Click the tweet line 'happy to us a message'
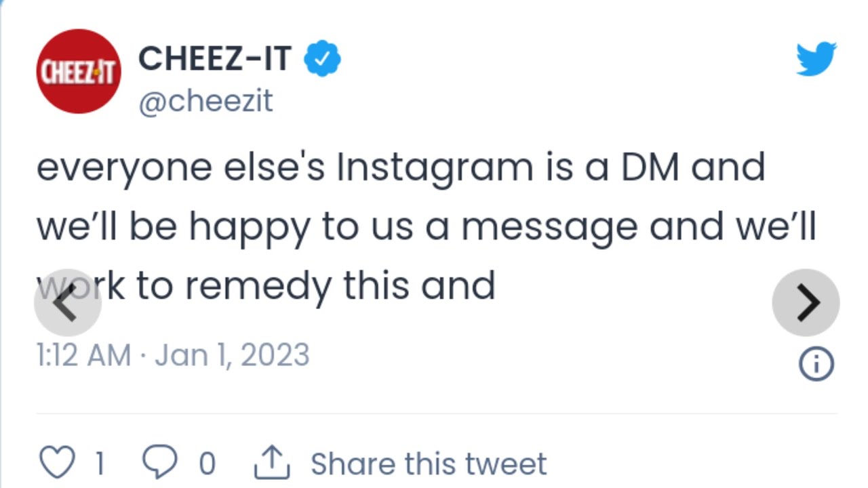This screenshot has width=868, height=488. 413,228
